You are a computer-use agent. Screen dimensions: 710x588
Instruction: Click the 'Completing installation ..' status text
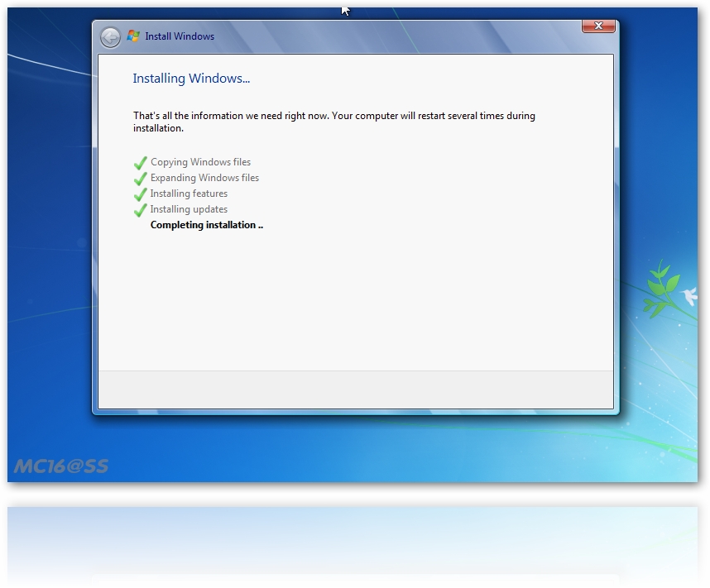(207, 225)
